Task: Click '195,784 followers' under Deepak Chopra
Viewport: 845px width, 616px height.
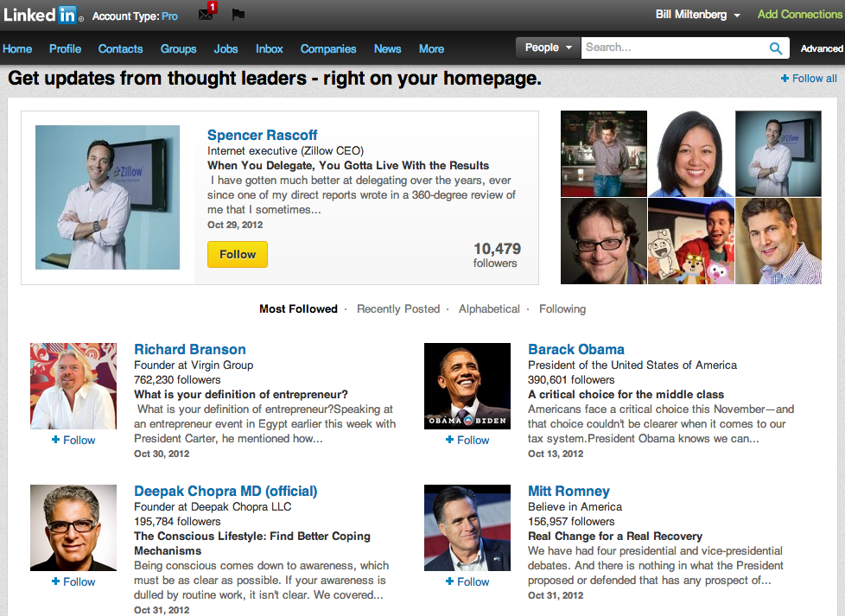Action: (x=177, y=522)
